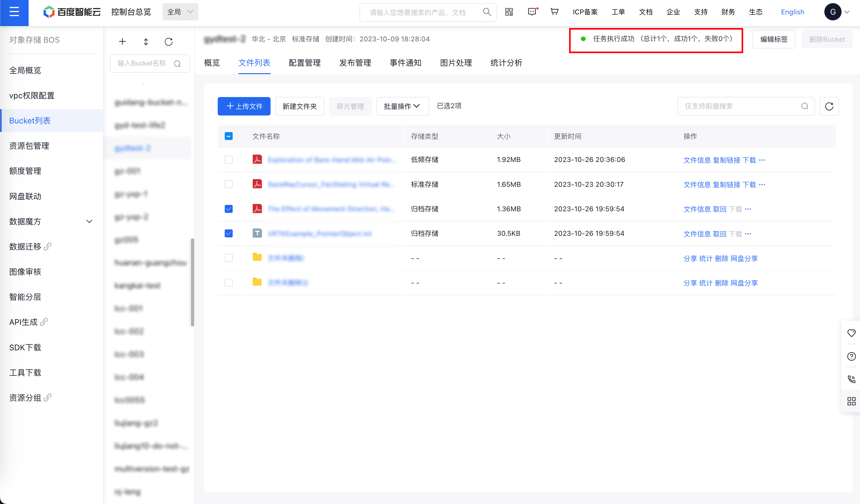
Task: Open the hamburger navigation menu
Action: [14, 12]
